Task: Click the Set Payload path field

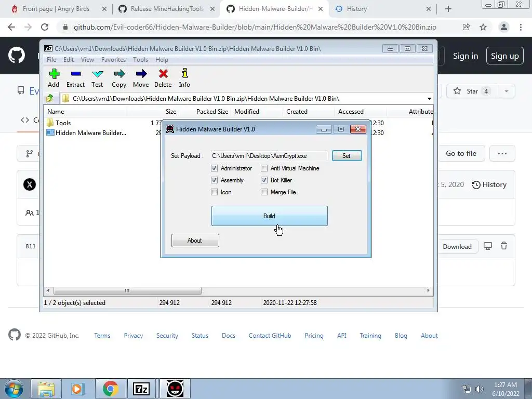Action: [270, 156]
